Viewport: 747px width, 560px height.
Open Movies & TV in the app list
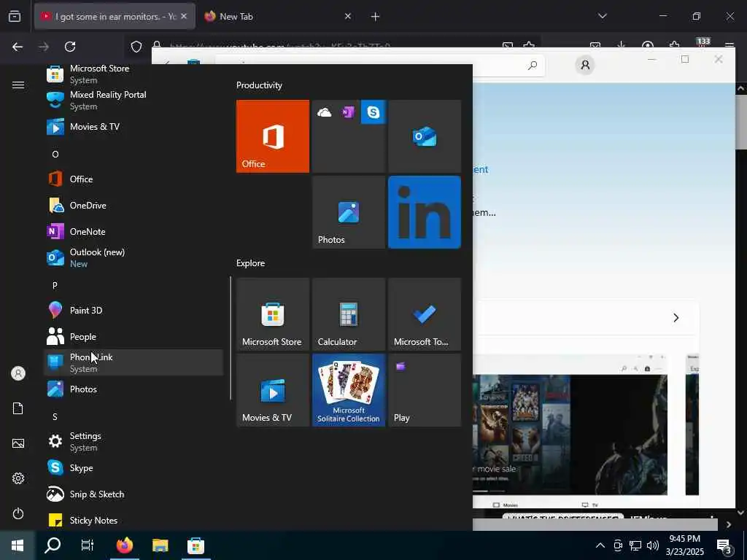[x=133, y=127]
